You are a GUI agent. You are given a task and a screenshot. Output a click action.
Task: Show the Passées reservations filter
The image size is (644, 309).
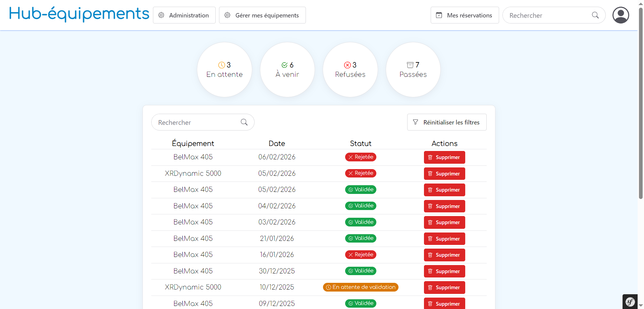(x=413, y=69)
